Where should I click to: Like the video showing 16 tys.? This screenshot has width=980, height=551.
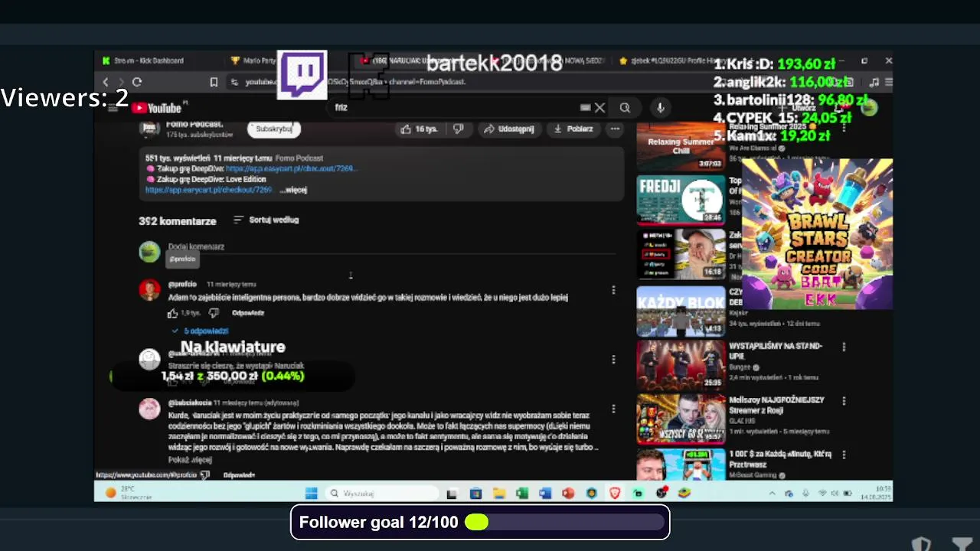coord(418,129)
